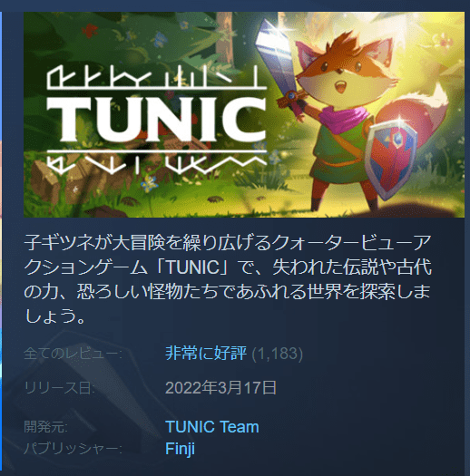Open the Finji publisher link
This screenshot has height=476, width=470.
click(180, 449)
